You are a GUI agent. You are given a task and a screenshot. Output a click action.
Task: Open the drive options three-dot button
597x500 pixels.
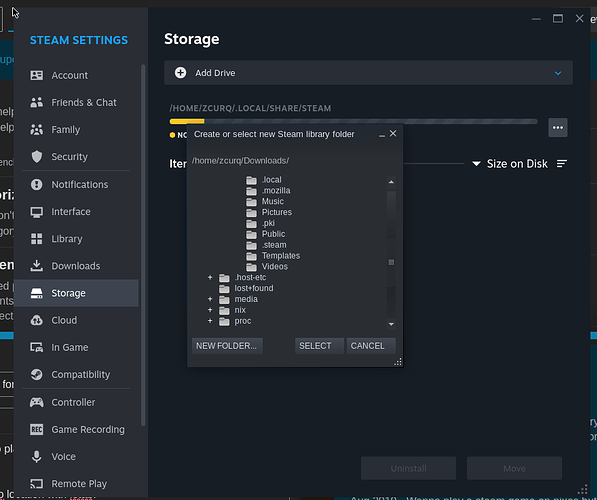tap(558, 128)
